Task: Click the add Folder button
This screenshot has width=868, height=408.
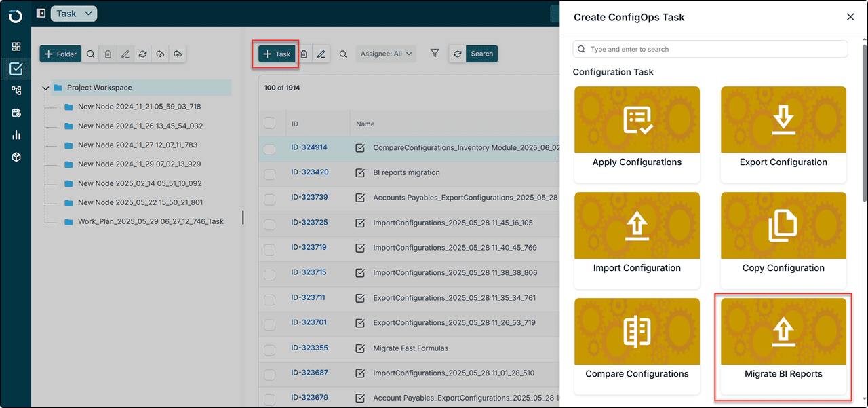Action: coord(60,54)
